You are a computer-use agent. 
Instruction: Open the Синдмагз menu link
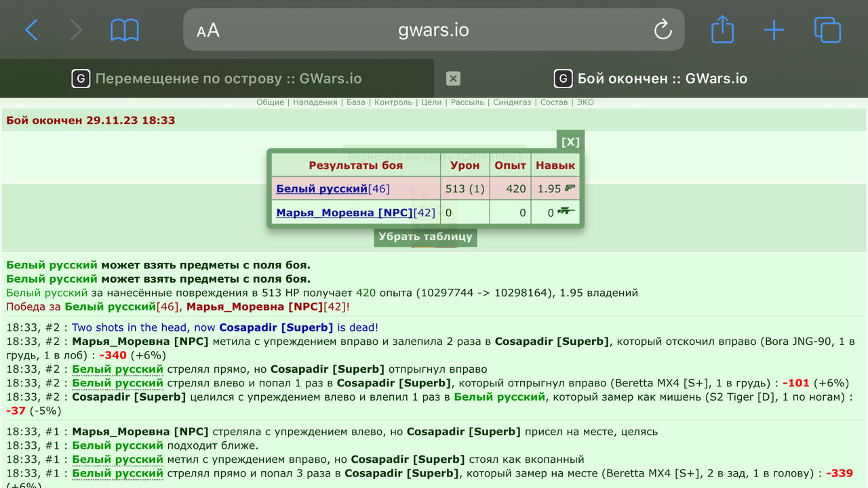coord(512,102)
